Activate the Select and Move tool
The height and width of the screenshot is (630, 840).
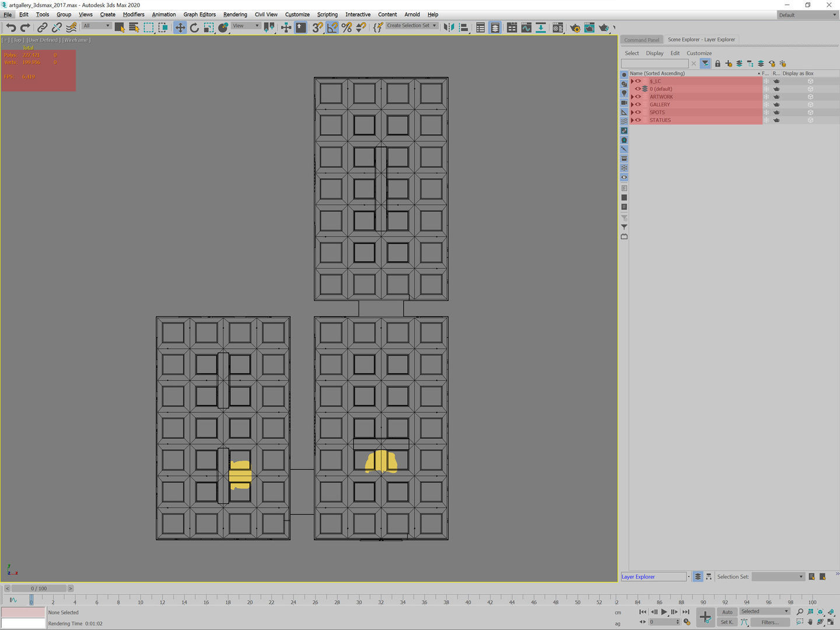180,27
